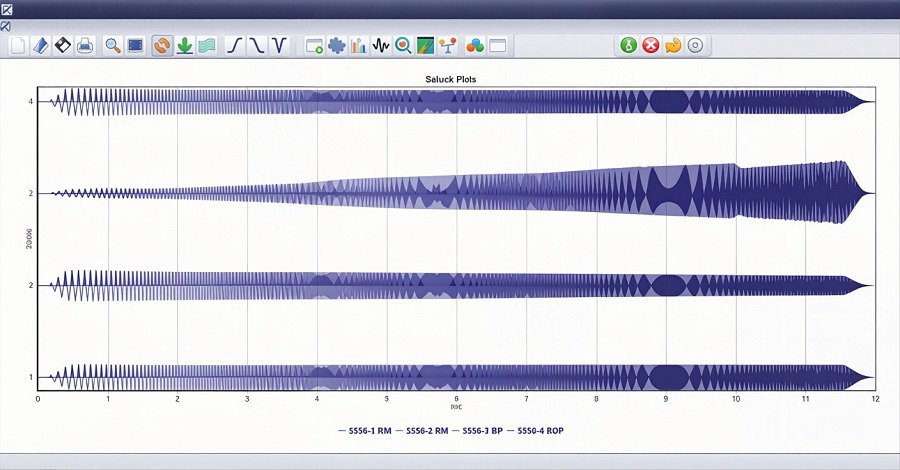Select the V-shaped notch filter icon
900x470 pixels.
(x=279, y=45)
